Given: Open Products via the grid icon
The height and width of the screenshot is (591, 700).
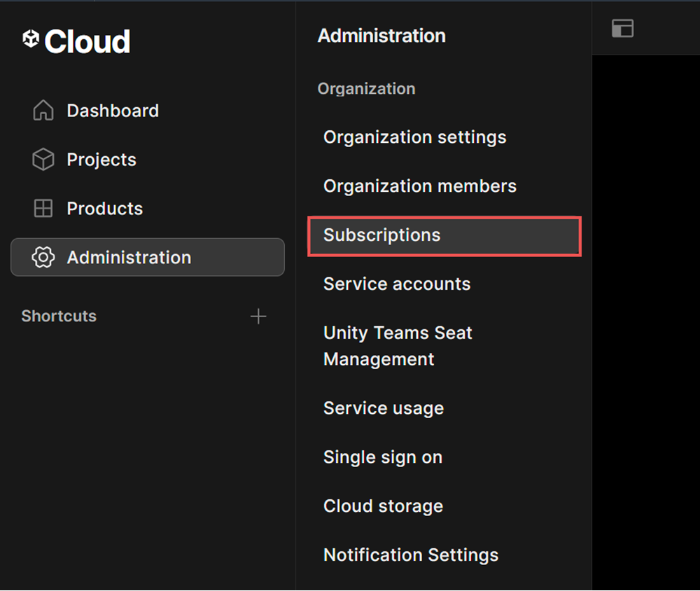Looking at the screenshot, I should [x=43, y=208].
